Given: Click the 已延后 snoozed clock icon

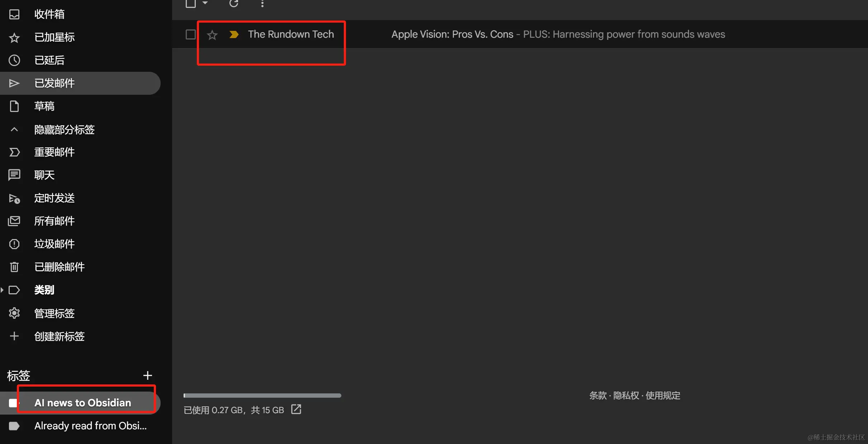Looking at the screenshot, I should pyautogui.click(x=14, y=60).
